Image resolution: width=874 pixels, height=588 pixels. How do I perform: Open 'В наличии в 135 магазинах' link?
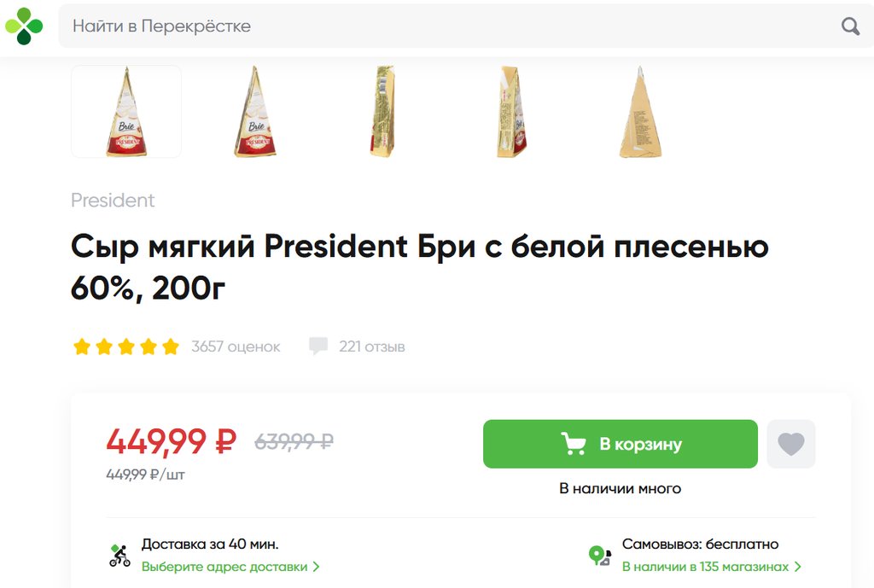pos(705,567)
